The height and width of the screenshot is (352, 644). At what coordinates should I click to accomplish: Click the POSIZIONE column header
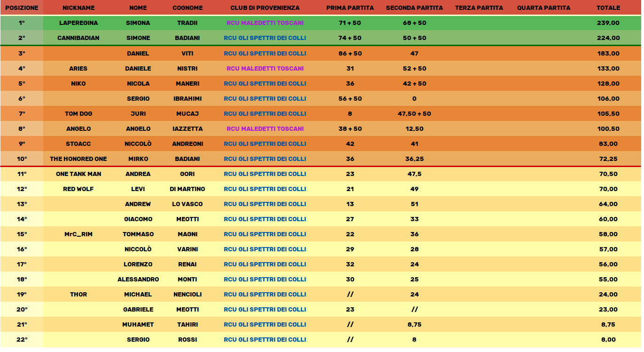(22, 8)
